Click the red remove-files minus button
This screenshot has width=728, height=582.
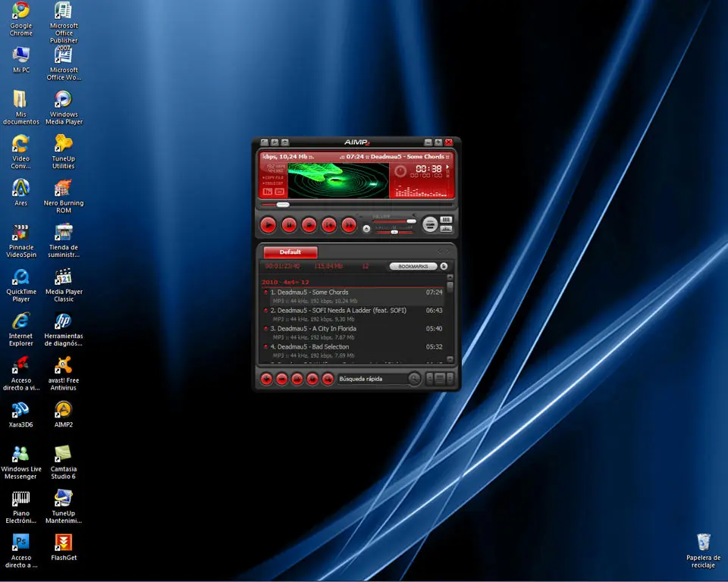[x=282, y=379]
